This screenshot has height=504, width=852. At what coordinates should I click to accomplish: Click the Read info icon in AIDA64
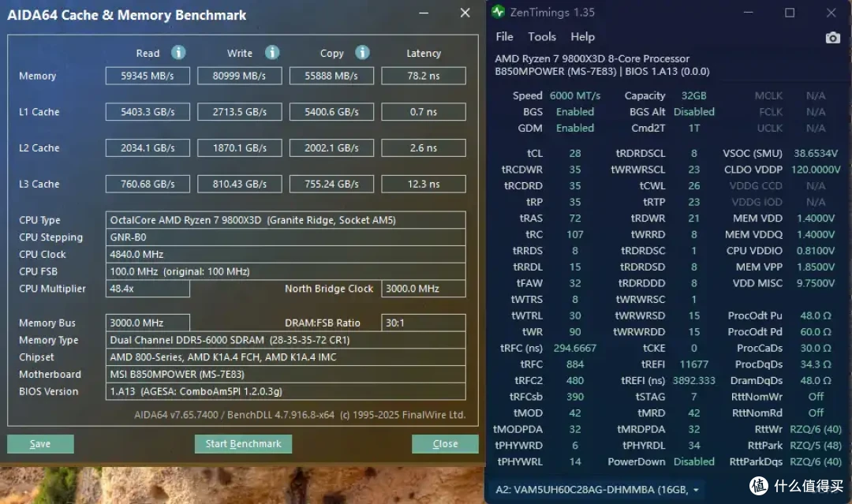(x=178, y=52)
